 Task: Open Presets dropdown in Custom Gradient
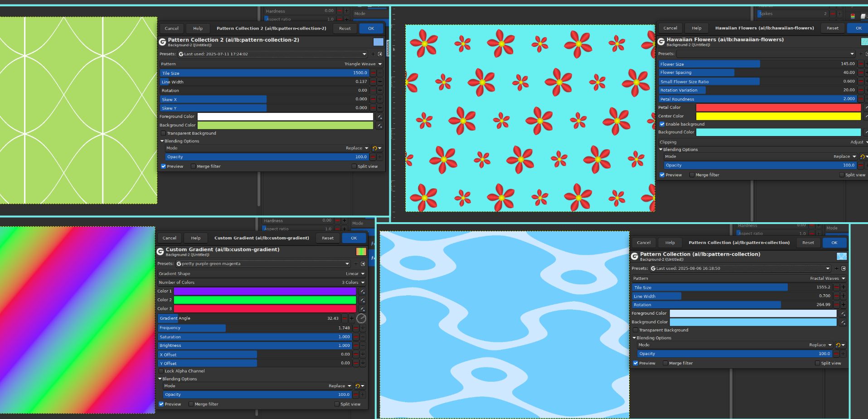coord(263,263)
